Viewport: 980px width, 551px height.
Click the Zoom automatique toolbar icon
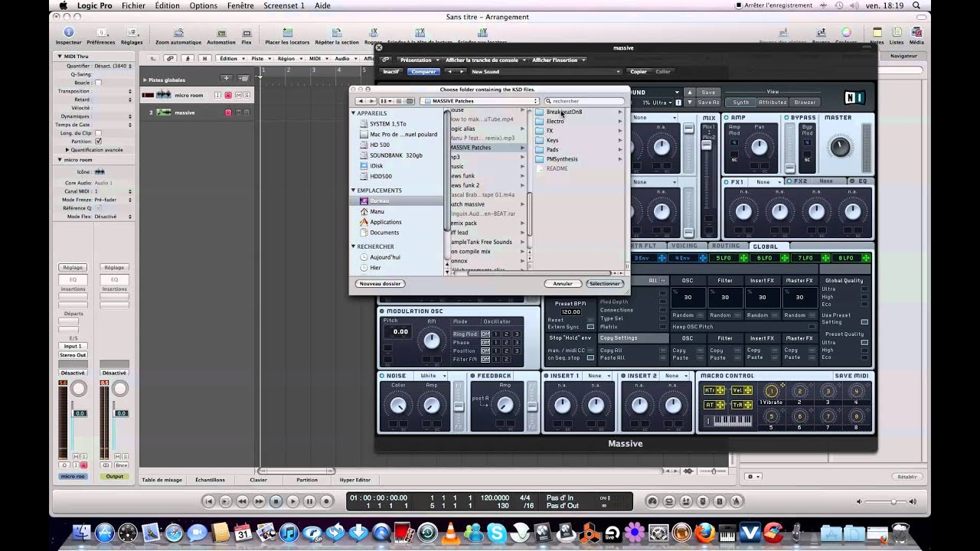point(178,33)
